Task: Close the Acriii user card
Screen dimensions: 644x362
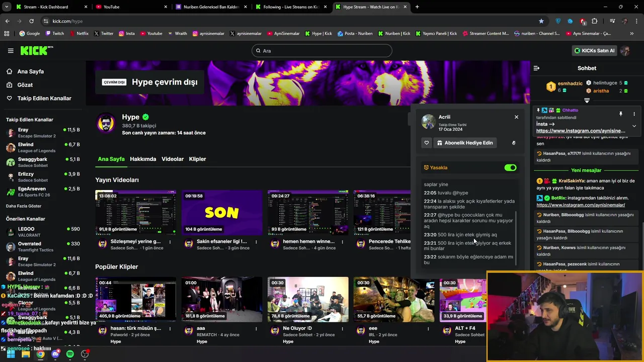Action: 516,117
